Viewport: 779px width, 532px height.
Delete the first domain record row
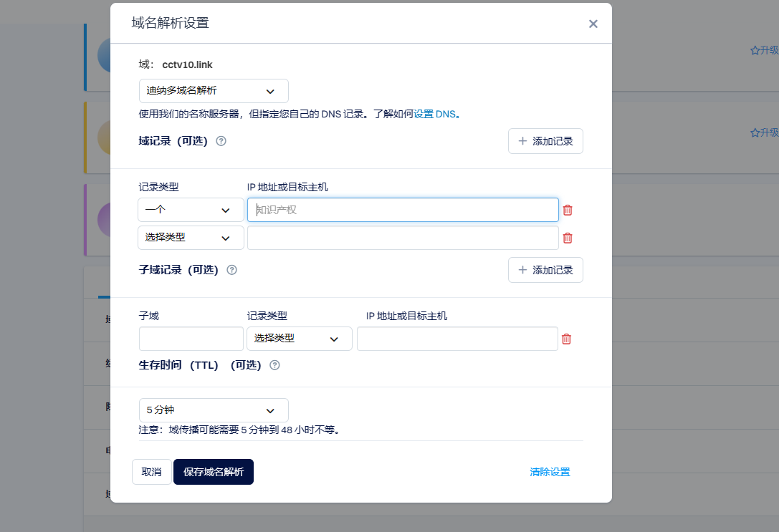[567, 210]
